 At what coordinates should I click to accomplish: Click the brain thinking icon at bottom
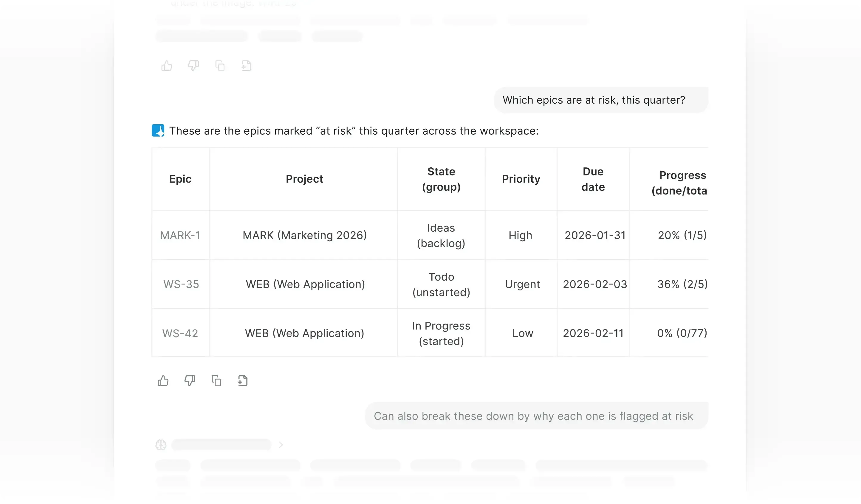[x=161, y=445]
